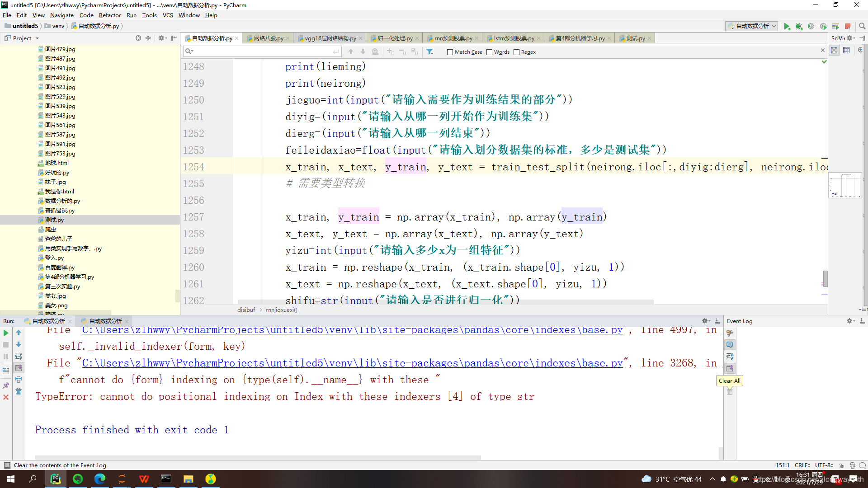This screenshot has height=488, width=868.
Task: Rerun the program in the Run panel
Action: tap(6, 333)
